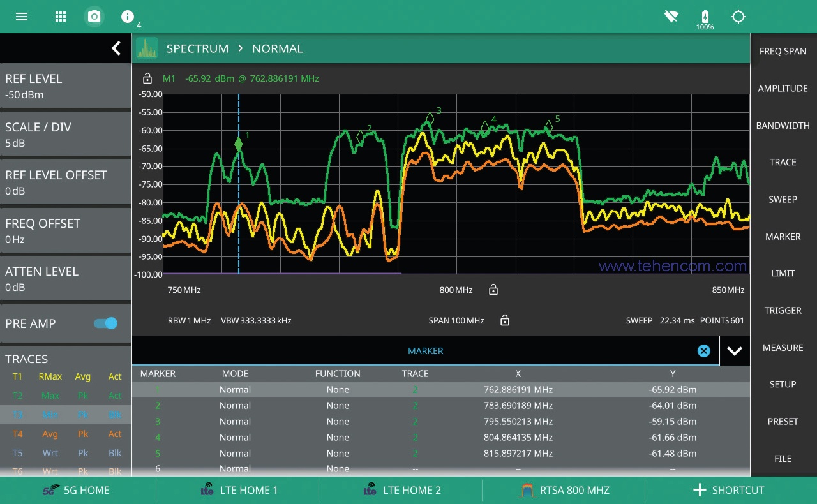Switch to LTE HOME 2 shortcut
Image resolution: width=817 pixels, height=504 pixels.
(x=401, y=490)
